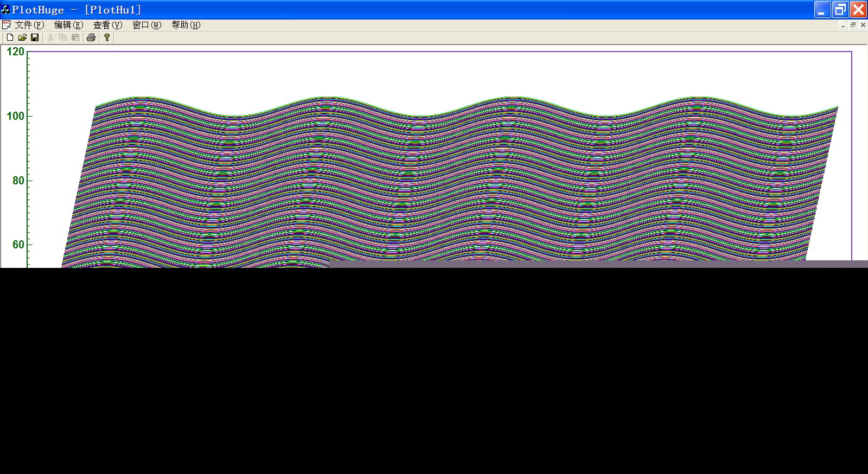Click the y-axis label 80
Screen dimensions: 868x474
point(18,181)
